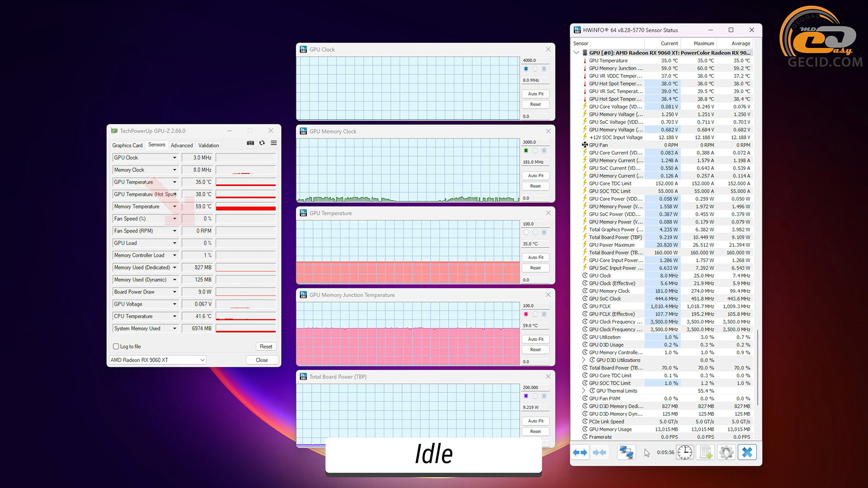This screenshot has height=488, width=868.
Task: Switch to the Graphics Card tab
Action: [127, 145]
